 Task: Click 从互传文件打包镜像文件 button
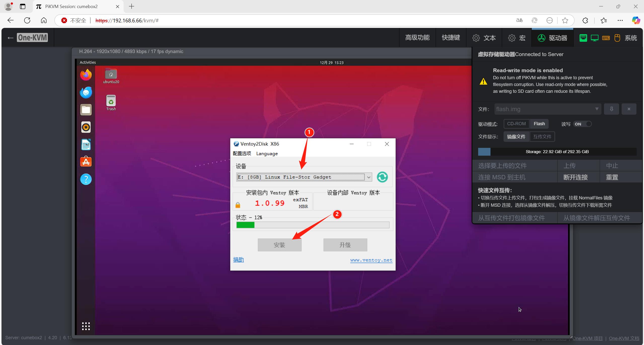[x=515, y=218]
